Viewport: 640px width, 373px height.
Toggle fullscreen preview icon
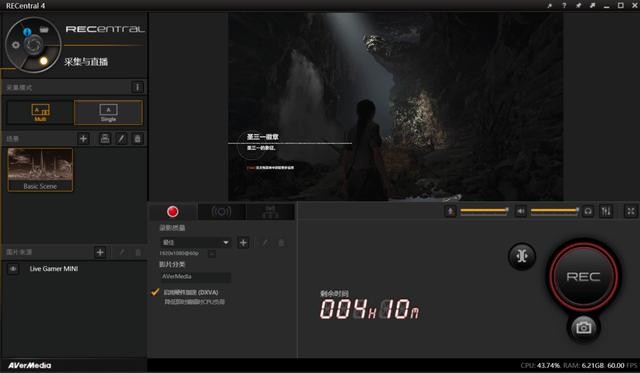pyautogui.click(x=631, y=211)
